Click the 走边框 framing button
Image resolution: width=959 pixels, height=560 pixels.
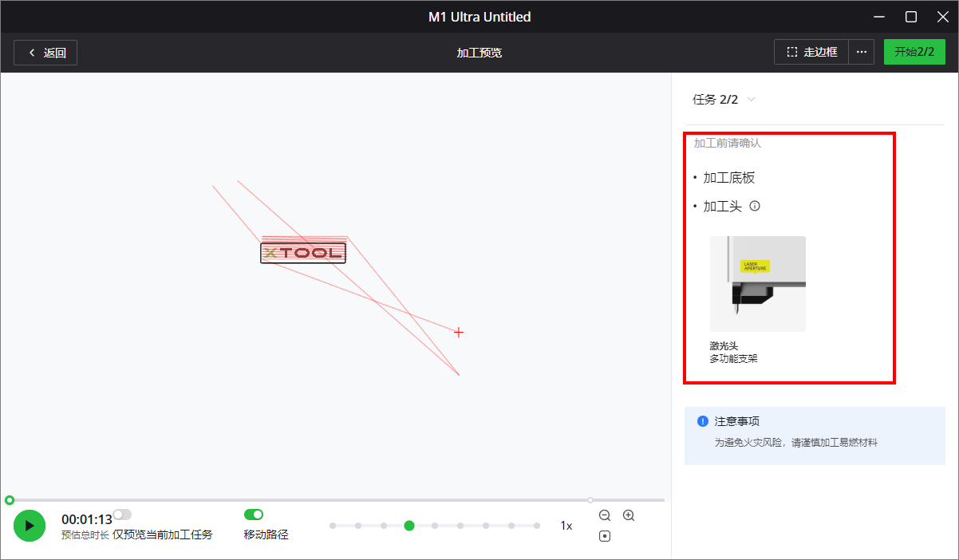811,53
